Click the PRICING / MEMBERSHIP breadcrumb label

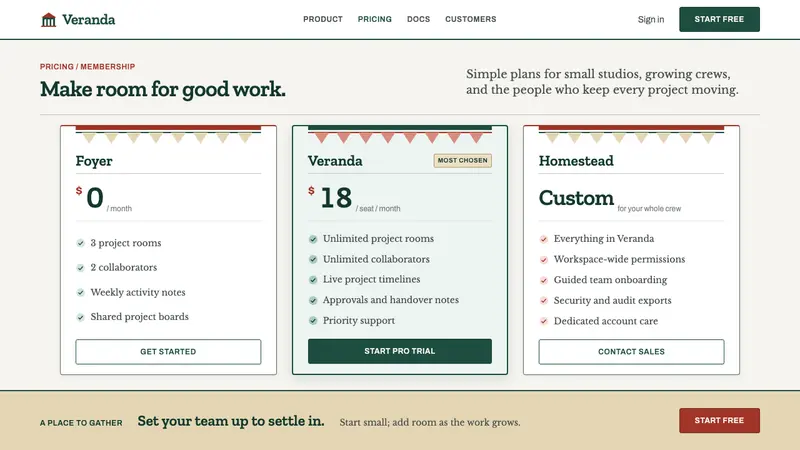(87, 66)
